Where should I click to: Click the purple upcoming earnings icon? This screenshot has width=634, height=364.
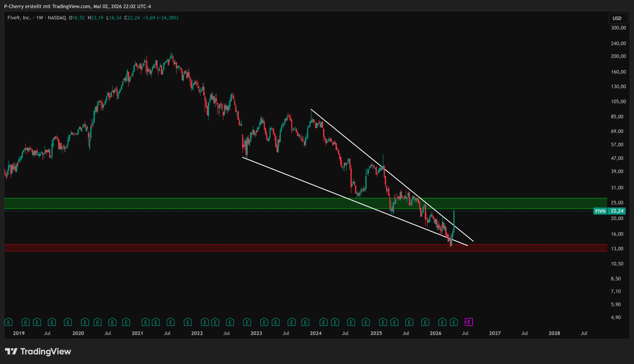pos(469,322)
